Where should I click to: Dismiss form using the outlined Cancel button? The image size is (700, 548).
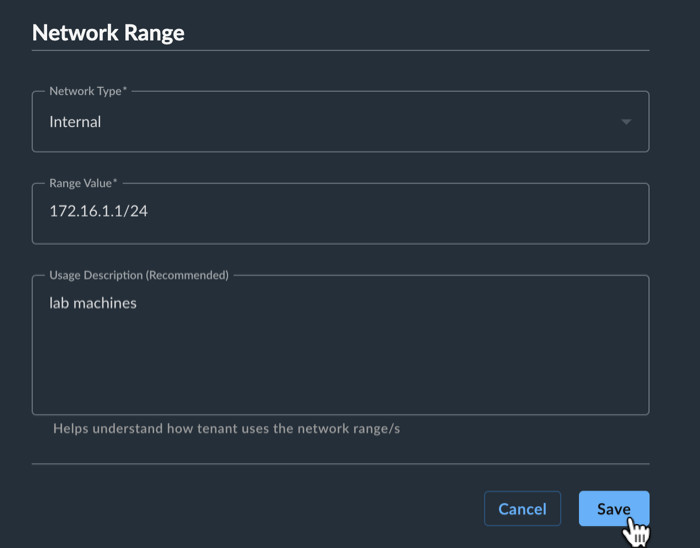tap(522, 508)
